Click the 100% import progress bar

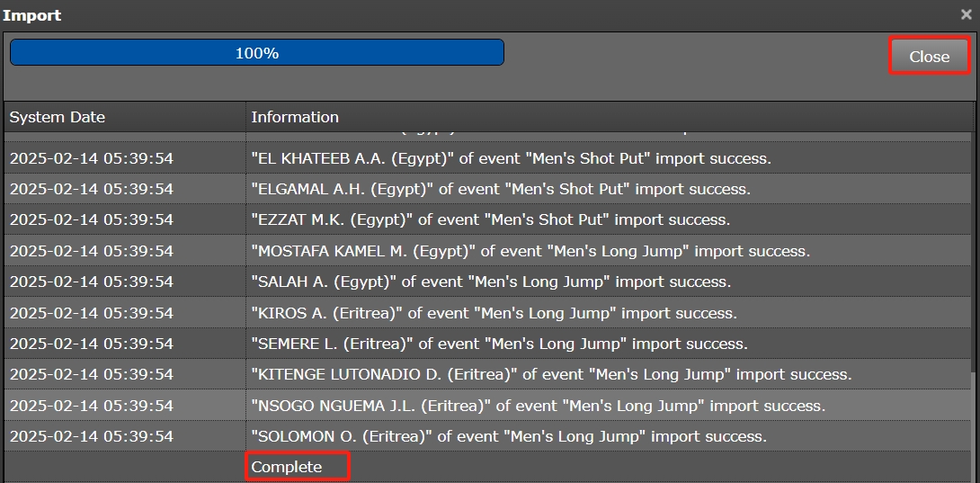pos(257,53)
